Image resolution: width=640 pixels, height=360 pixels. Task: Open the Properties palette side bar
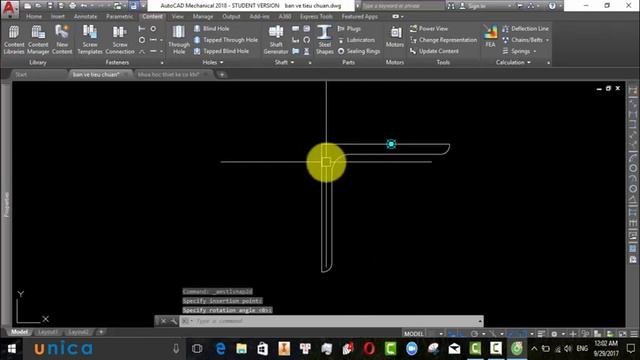pos(6,205)
